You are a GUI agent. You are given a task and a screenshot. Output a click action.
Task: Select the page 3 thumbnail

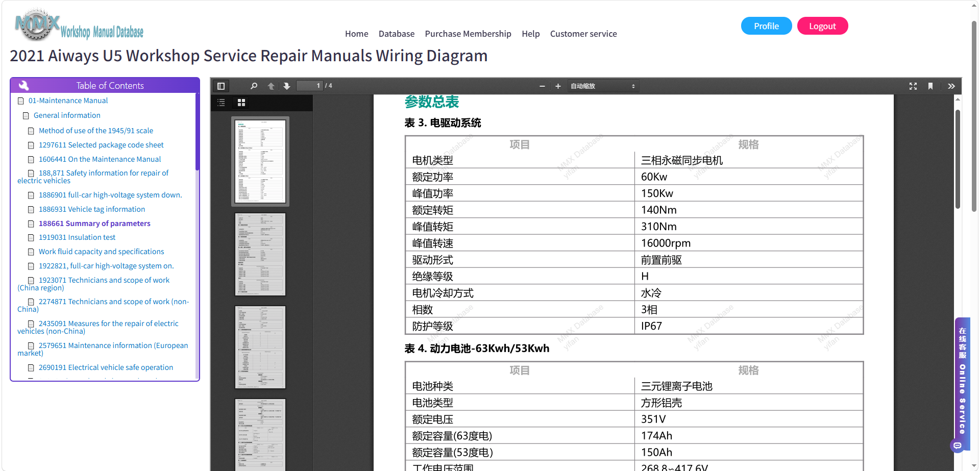click(x=260, y=347)
